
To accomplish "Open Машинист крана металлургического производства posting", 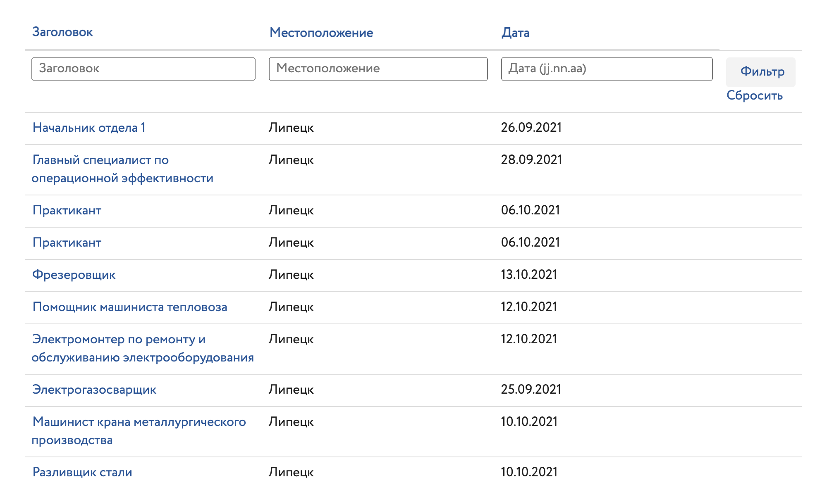I will [x=139, y=431].
